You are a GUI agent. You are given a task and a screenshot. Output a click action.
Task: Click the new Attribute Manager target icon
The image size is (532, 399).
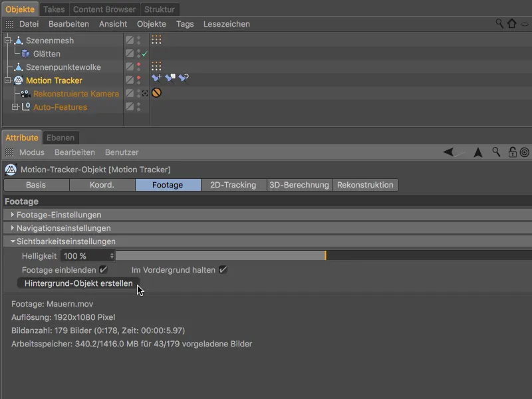click(x=525, y=153)
